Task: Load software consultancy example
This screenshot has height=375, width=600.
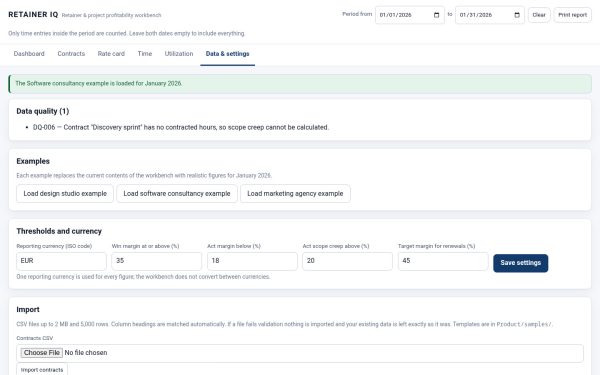Action: (177, 194)
